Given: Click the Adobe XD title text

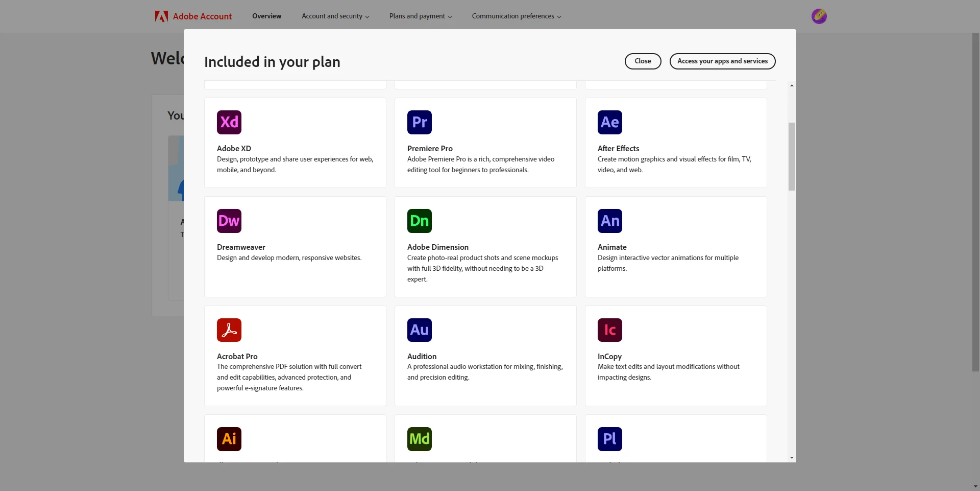Looking at the screenshot, I should 234,149.
